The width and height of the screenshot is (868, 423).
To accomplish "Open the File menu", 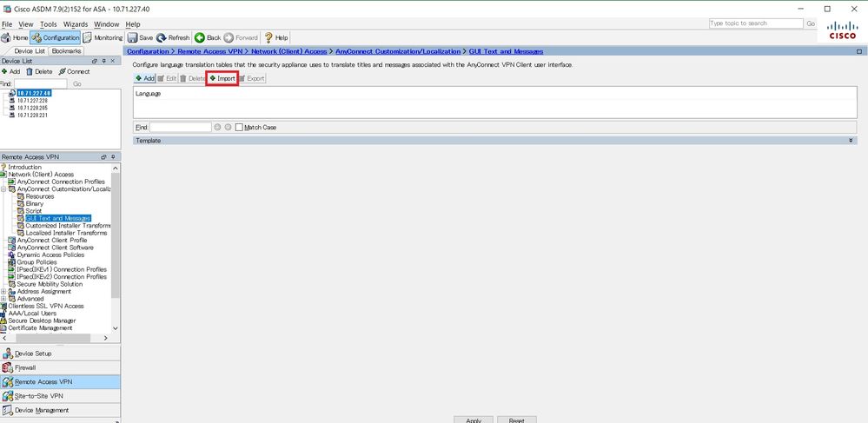I will pyautogui.click(x=7, y=24).
